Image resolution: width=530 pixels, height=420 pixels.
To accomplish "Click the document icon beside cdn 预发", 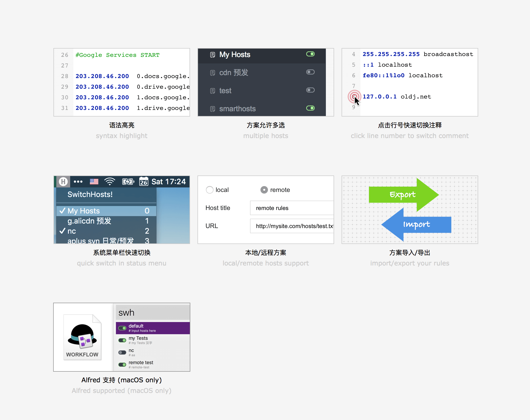I will 212,73.
